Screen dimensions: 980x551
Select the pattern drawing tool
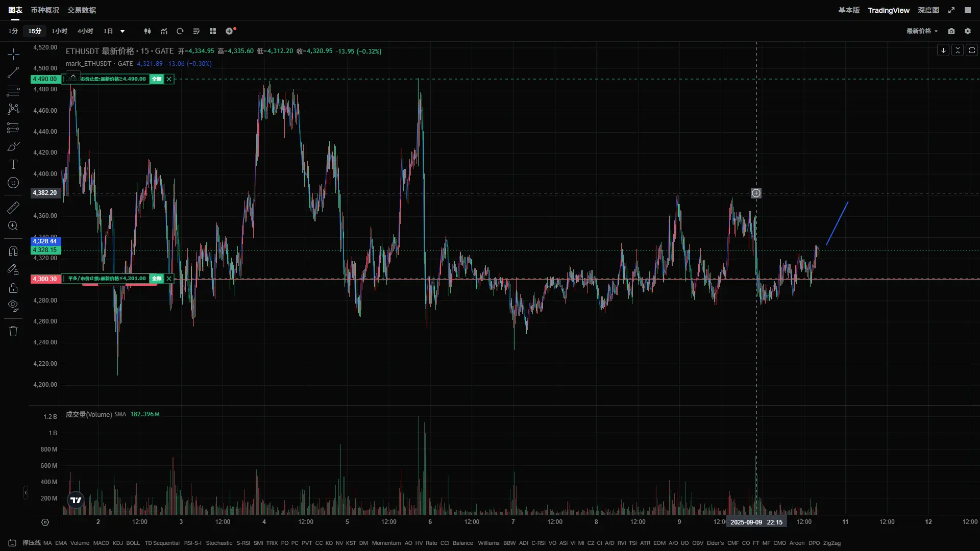[13, 109]
